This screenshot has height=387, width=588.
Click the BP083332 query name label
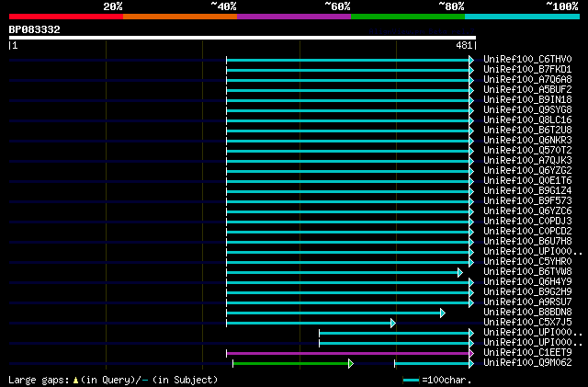[x=35, y=29]
